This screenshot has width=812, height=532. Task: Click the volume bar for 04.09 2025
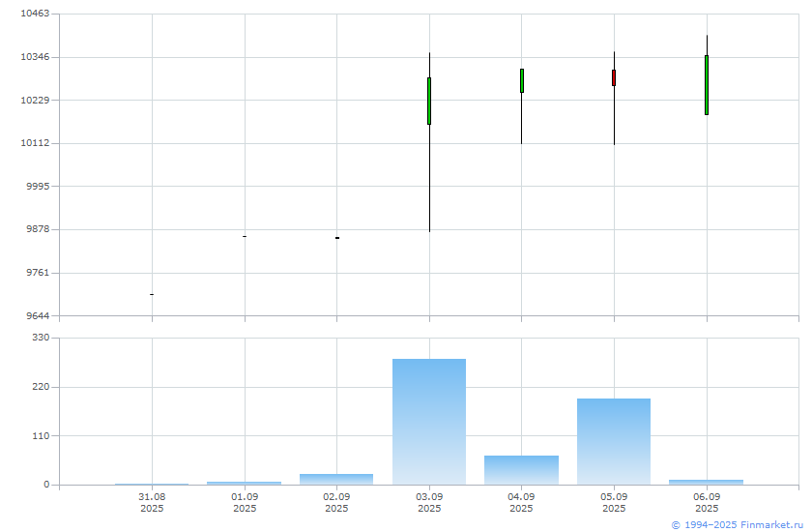[521, 470]
